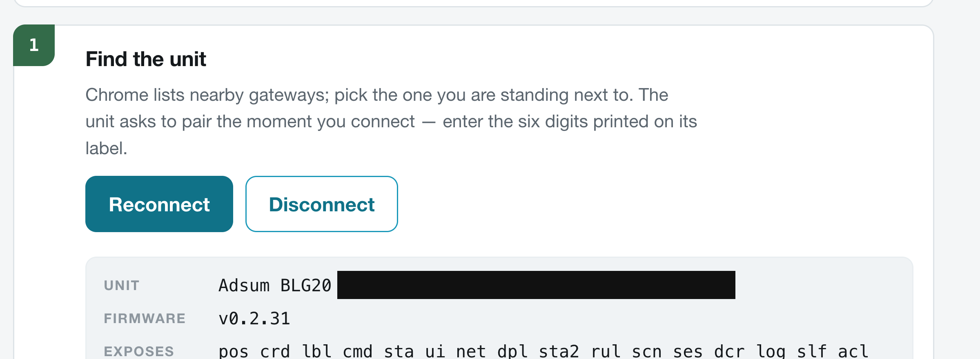Click the net service token
980x359 pixels.
[x=471, y=351]
